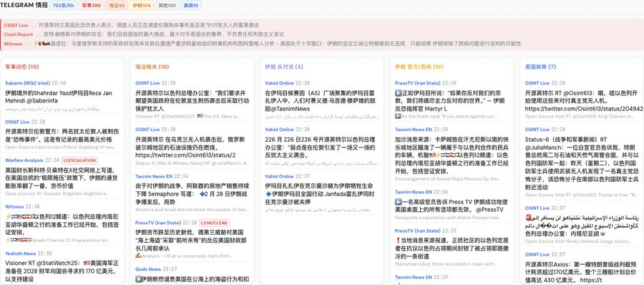
Task: Open the Warfare Analysis source link
Action: coord(24,160)
